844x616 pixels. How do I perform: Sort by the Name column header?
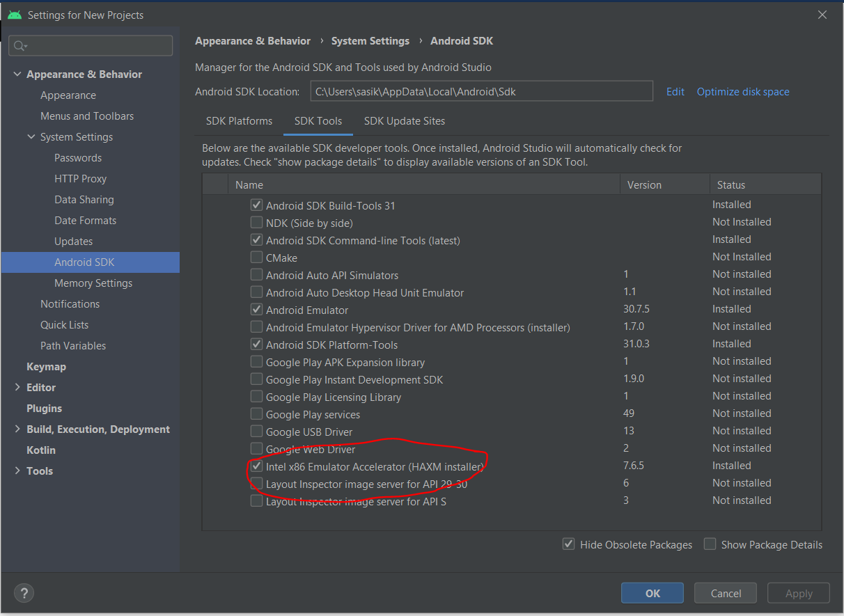tap(424, 185)
